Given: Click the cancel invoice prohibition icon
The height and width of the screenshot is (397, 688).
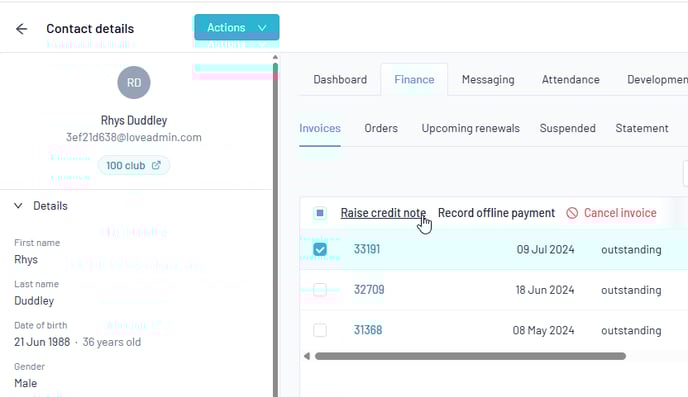Looking at the screenshot, I should (572, 213).
